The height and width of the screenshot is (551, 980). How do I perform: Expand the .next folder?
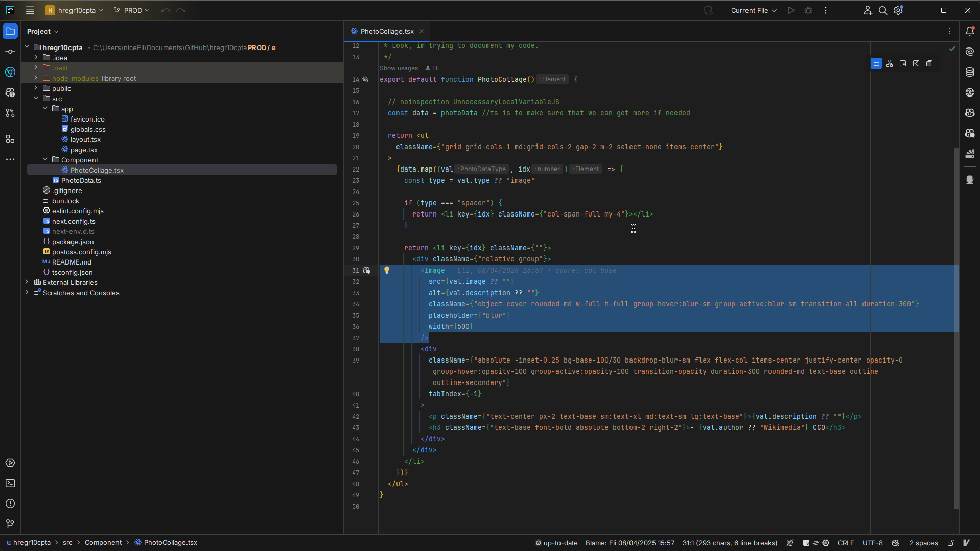tap(36, 68)
